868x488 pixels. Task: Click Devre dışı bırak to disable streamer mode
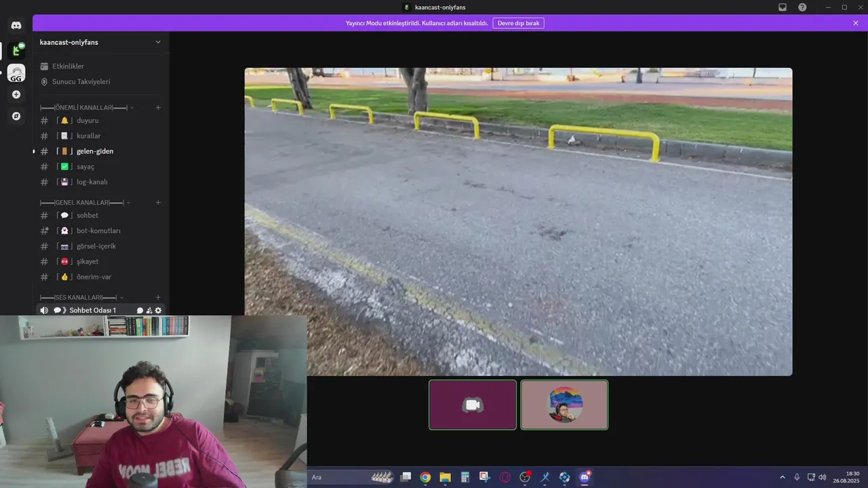click(x=518, y=23)
